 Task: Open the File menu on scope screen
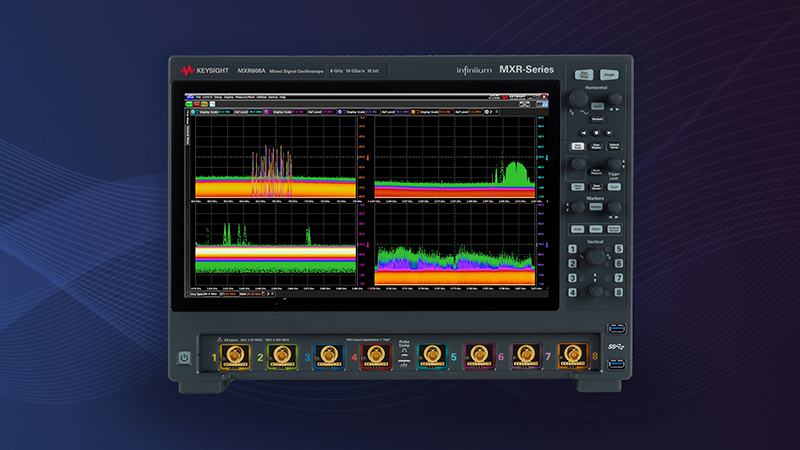tap(198, 97)
